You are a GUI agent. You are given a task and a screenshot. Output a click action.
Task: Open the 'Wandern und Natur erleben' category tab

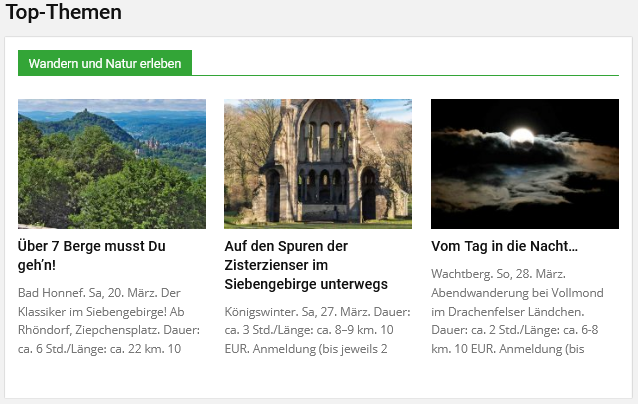[x=105, y=63]
